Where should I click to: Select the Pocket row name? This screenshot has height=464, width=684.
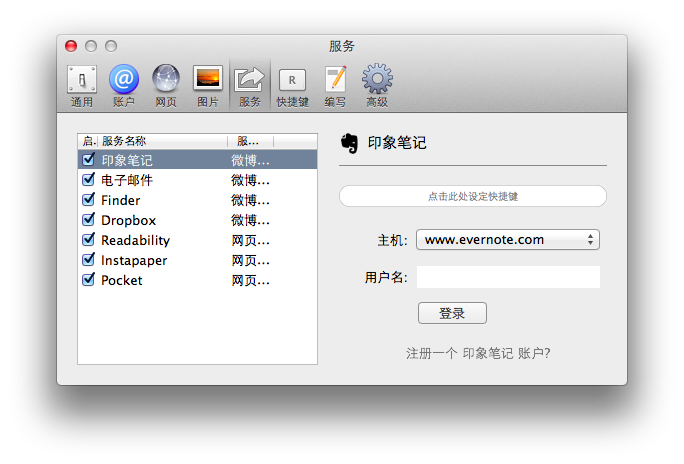122,280
